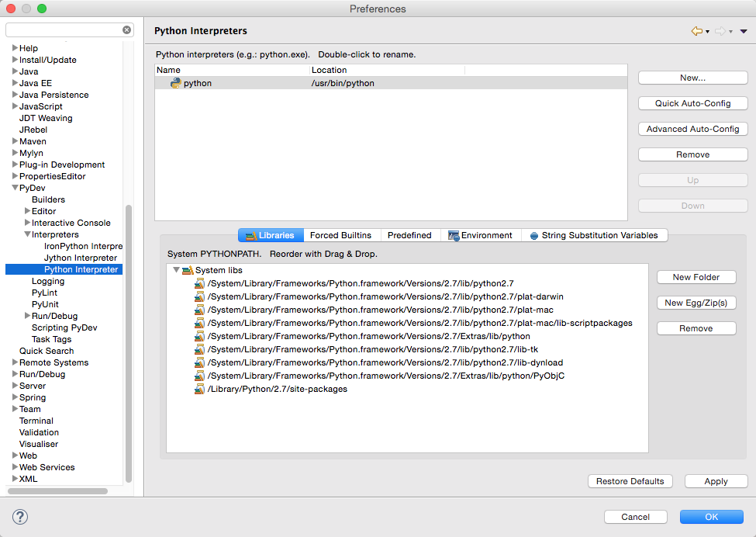Click Quick Auto-Config button
The width and height of the screenshot is (756, 537).
click(x=693, y=103)
